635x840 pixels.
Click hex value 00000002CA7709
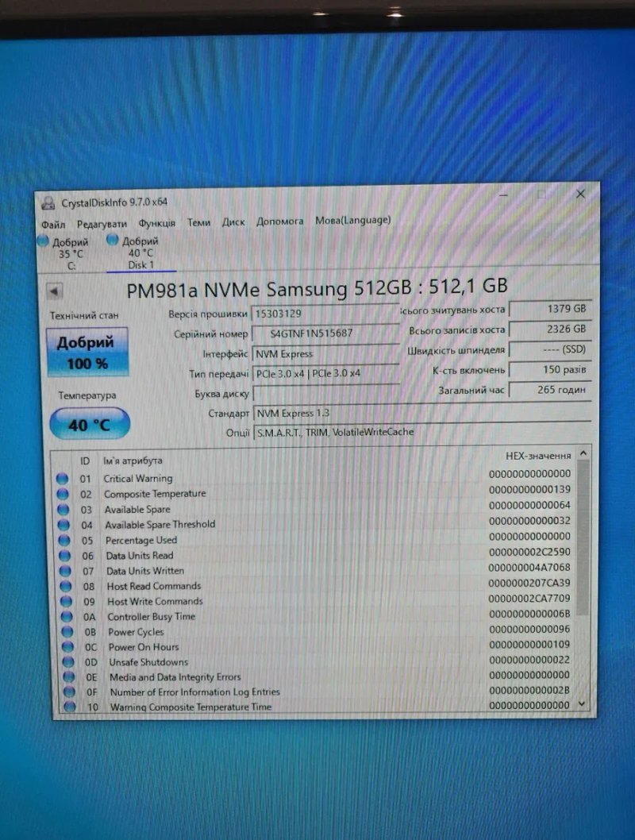click(529, 599)
